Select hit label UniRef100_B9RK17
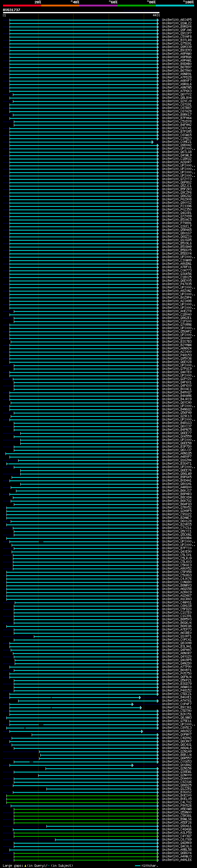 pos(177,115)
